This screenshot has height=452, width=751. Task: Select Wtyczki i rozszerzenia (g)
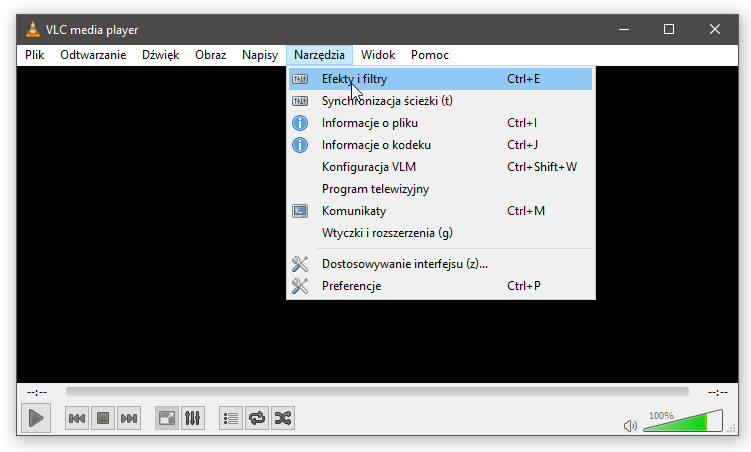(x=440, y=233)
